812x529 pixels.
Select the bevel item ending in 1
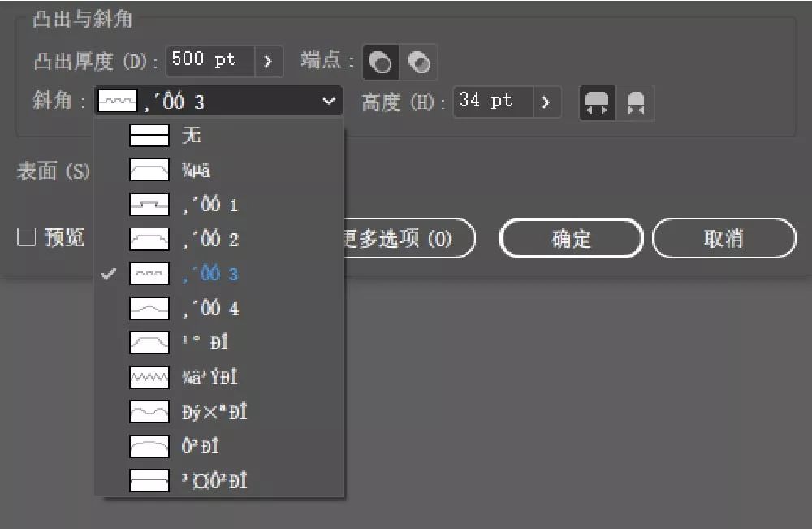tap(209, 205)
